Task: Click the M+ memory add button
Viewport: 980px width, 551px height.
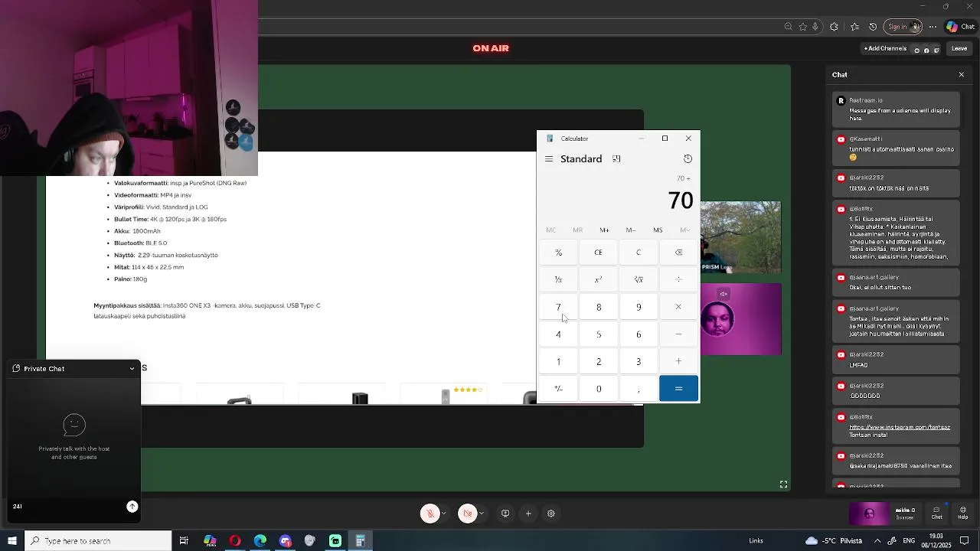Action: coord(604,230)
